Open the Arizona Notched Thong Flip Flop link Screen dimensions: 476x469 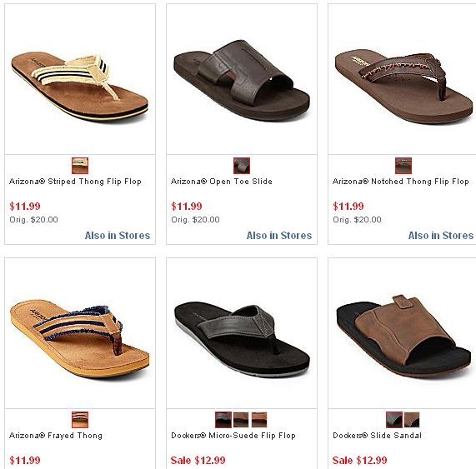click(401, 182)
